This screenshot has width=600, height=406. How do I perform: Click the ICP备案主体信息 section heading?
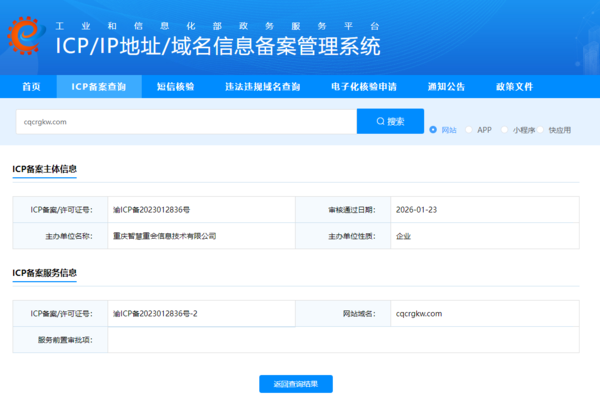tap(44, 169)
